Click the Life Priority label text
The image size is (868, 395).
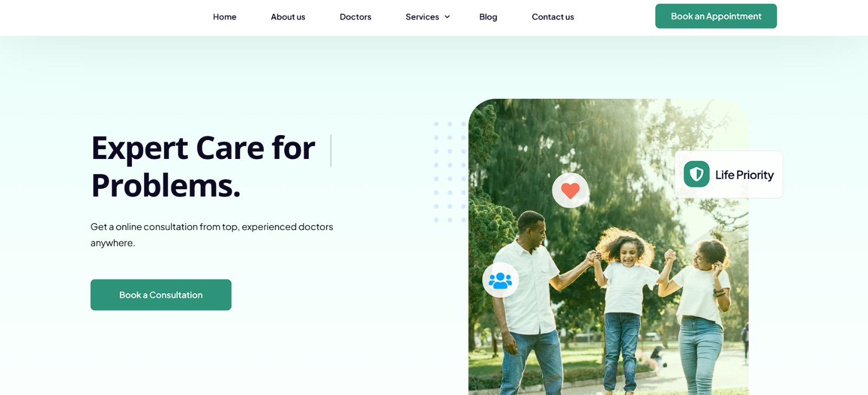[744, 175]
